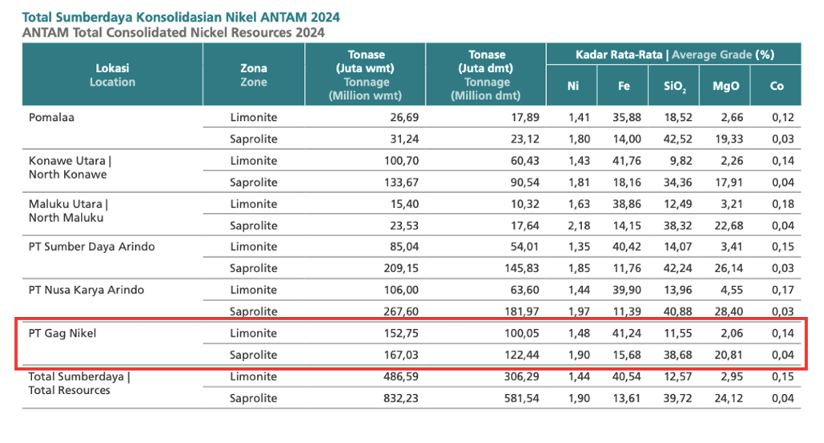Select Total Resources Limonite SiO2 value '12,57'
This screenshot has height=443, width=824.
coord(678,376)
